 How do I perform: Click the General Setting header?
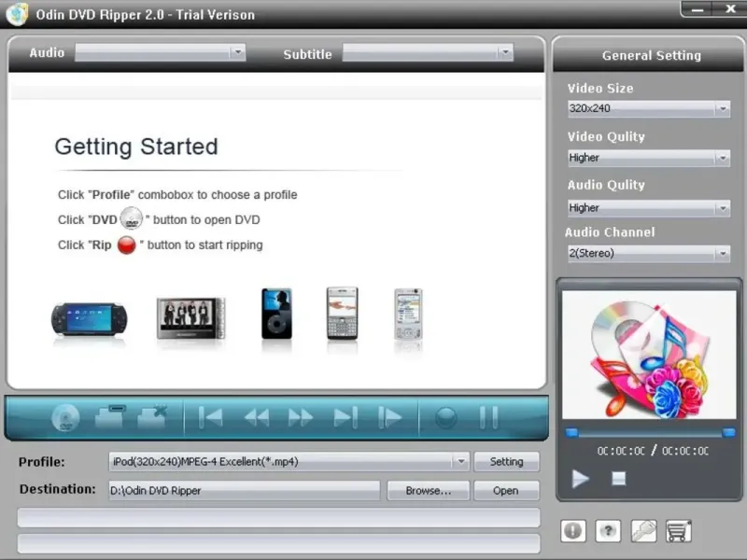(x=651, y=56)
